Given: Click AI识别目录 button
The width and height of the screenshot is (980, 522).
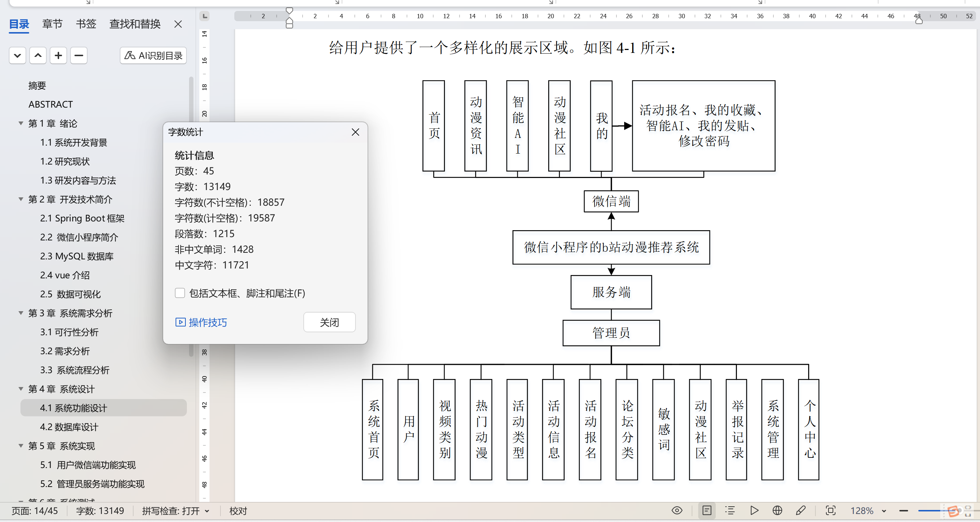Looking at the screenshot, I should tap(153, 55).
